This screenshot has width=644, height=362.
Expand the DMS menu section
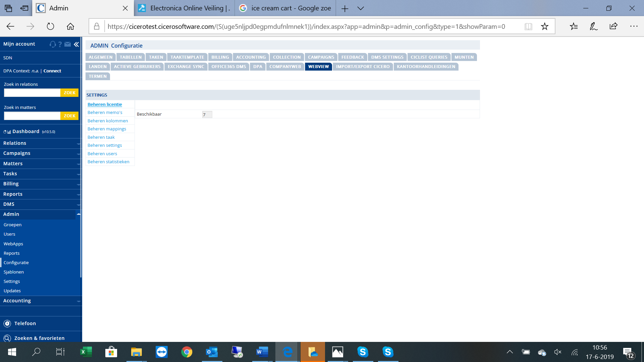point(40,204)
